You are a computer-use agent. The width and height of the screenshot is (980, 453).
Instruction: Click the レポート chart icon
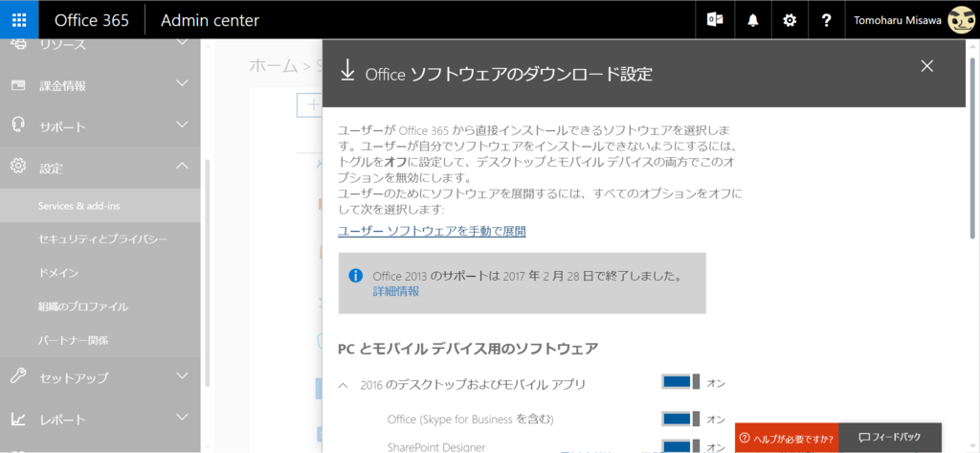click(19, 419)
